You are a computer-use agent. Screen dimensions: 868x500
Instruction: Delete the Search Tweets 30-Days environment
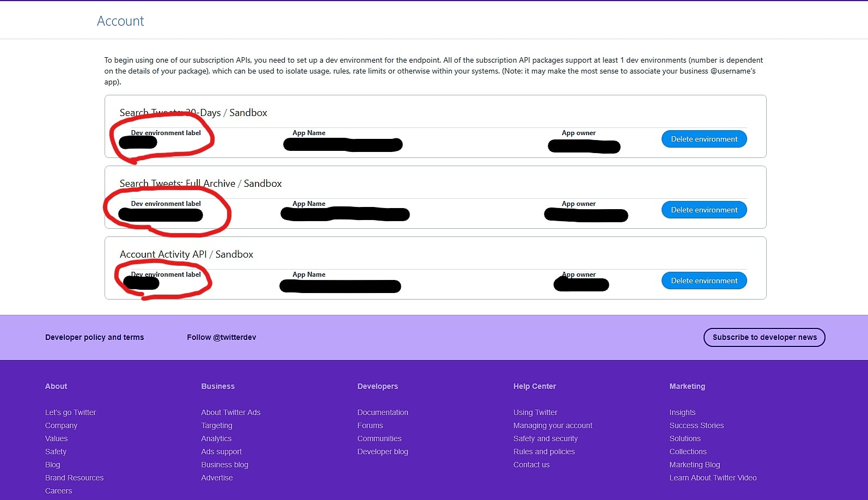tap(704, 139)
